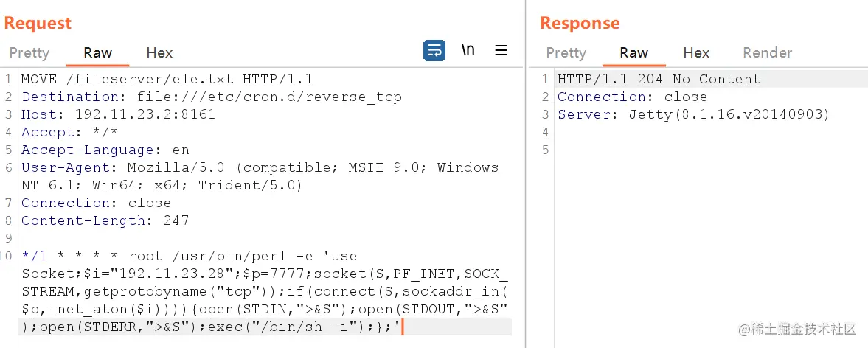Click empty line 9 in Request editor
The width and height of the screenshot is (868, 348).
coord(265,238)
